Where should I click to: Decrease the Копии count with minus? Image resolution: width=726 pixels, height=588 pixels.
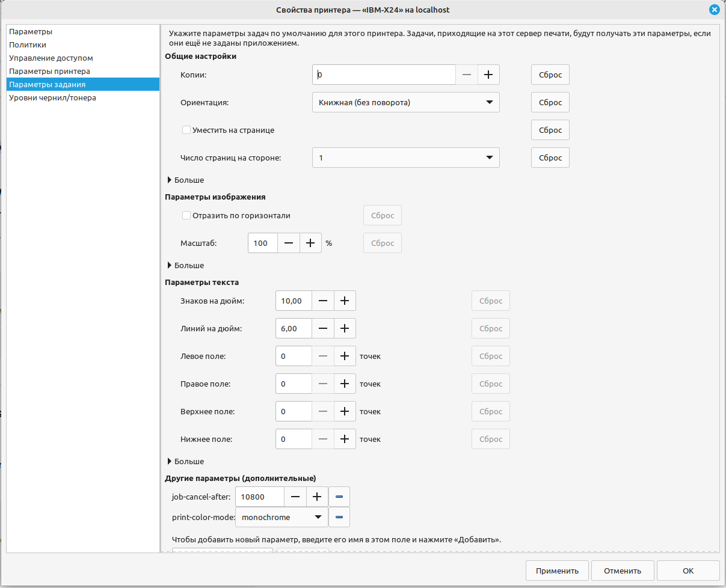point(467,75)
